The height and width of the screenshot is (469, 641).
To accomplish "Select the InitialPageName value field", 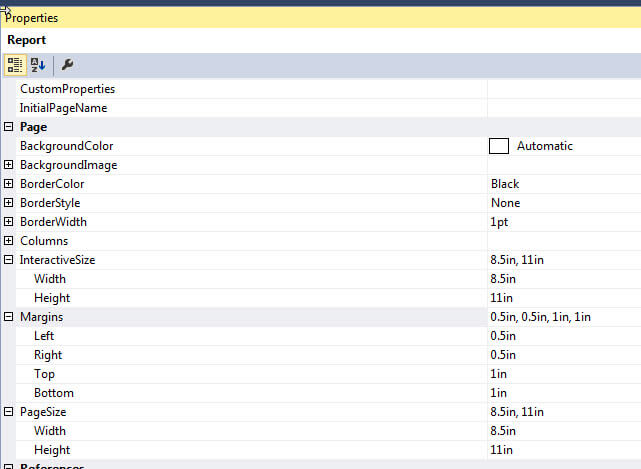I will coord(560,108).
